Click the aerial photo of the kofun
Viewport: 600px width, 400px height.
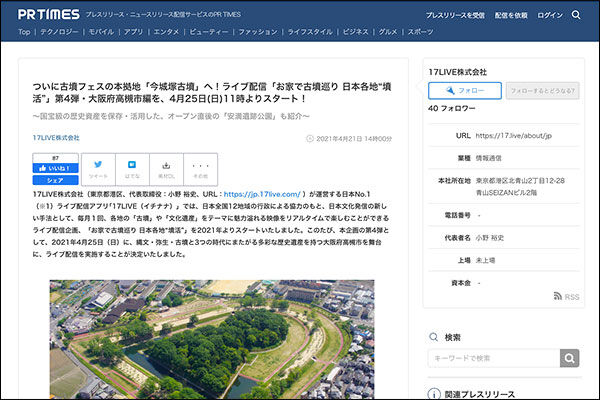pyautogui.click(x=212, y=340)
